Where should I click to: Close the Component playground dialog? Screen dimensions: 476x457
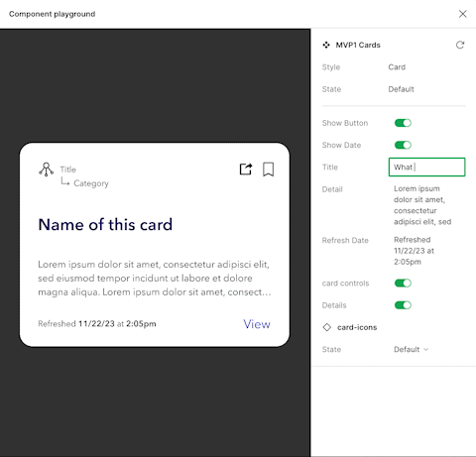[463, 14]
